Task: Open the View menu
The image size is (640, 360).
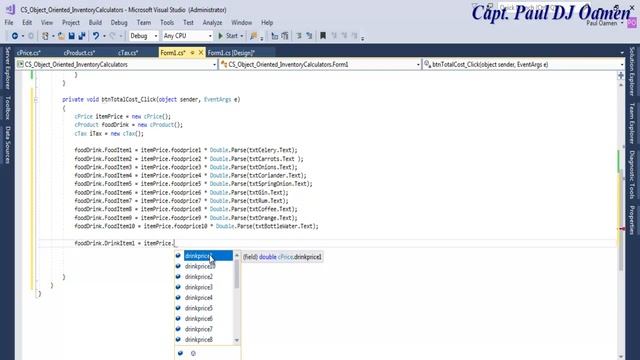Action: [47, 23]
